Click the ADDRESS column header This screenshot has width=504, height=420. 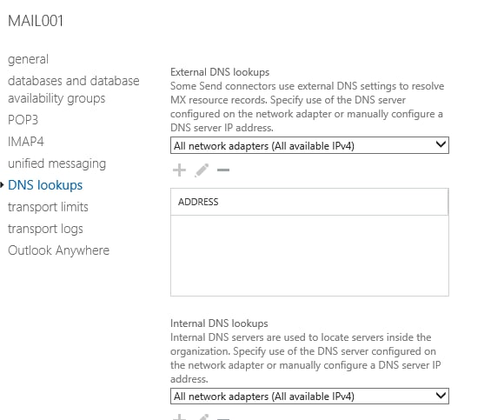point(309,202)
